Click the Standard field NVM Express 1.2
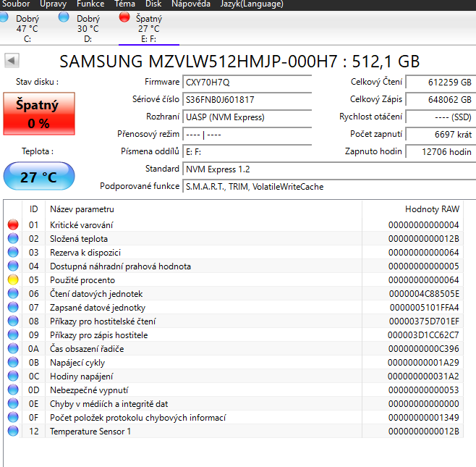This screenshot has width=476, height=467. tap(329, 169)
